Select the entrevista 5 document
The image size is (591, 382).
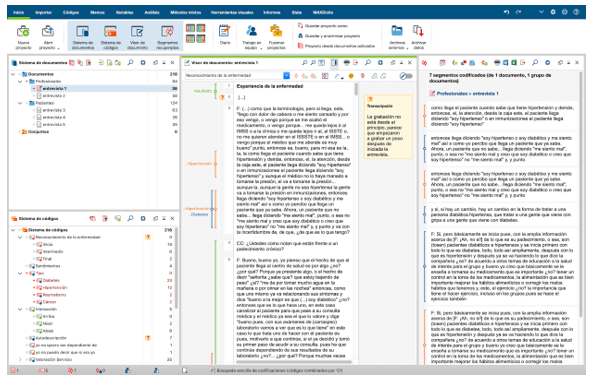54,124
